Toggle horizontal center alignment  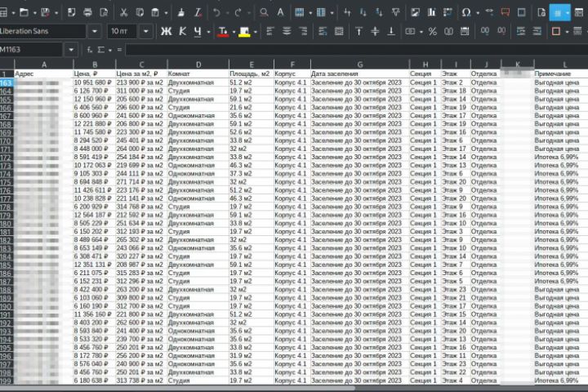[x=286, y=32]
